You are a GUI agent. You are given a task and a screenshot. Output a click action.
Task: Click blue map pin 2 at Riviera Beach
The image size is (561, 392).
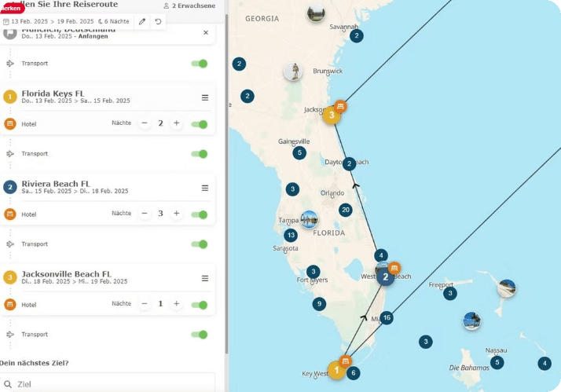(x=385, y=277)
